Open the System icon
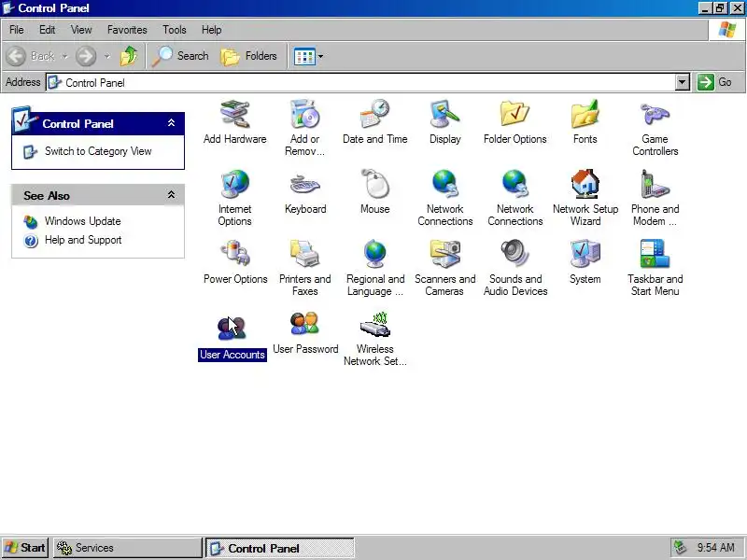Screen dimensions: 747x560 [585, 254]
